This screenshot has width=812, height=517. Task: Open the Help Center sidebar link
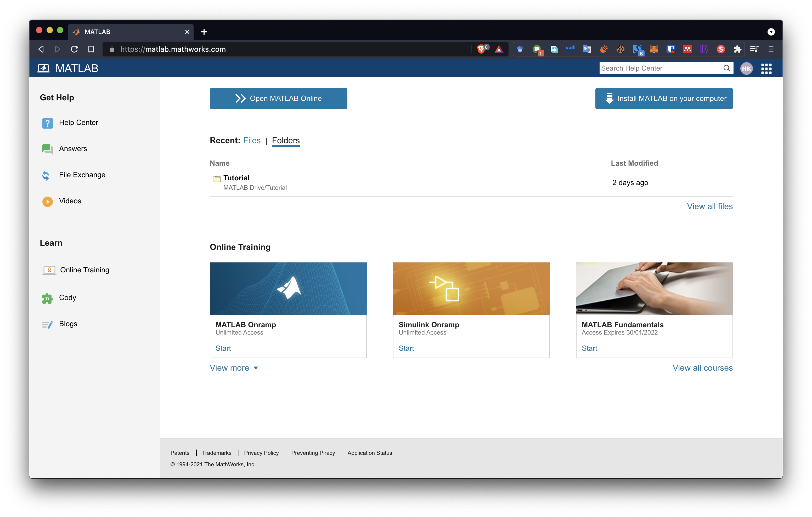(78, 122)
